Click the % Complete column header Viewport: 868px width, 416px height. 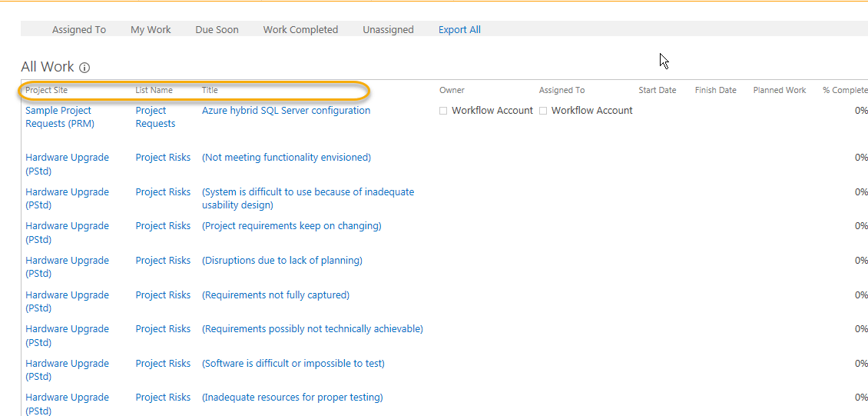pyautogui.click(x=845, y=90)
